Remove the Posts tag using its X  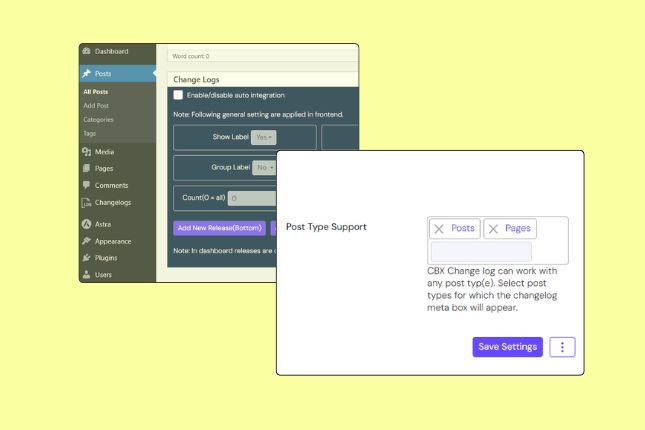(x=439, y=229)
